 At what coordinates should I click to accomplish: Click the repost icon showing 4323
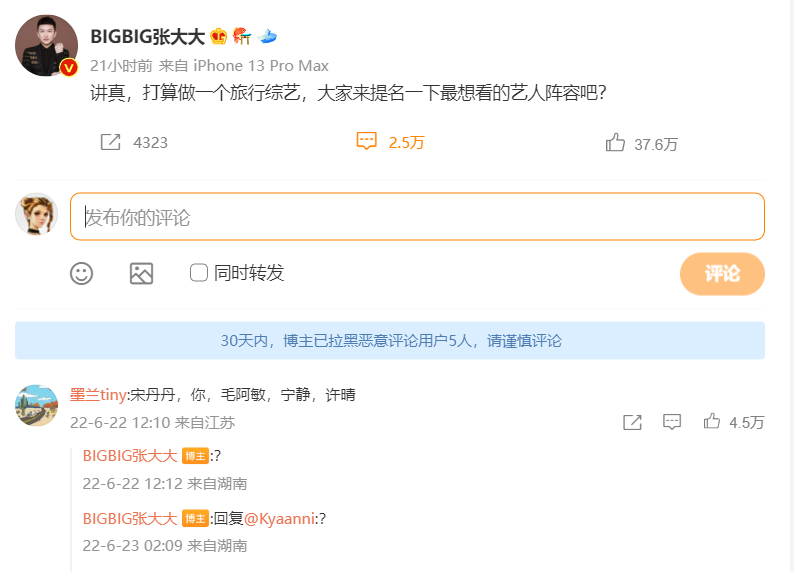tap(111, 143)
